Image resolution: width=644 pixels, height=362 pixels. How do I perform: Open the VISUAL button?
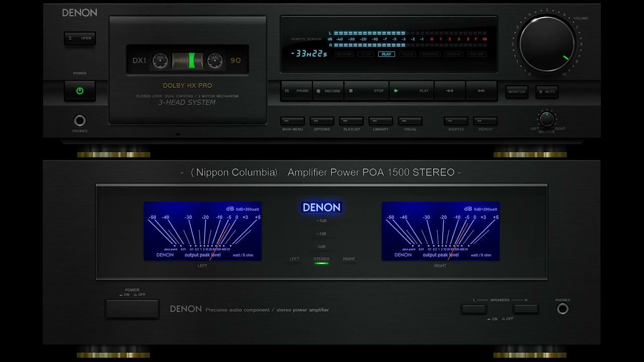[410, 121]
